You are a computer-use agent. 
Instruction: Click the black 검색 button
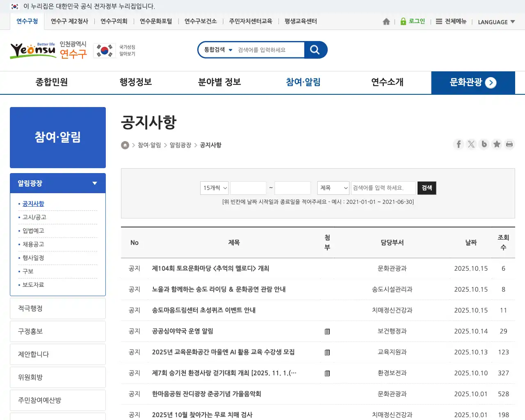click(x=427, y=188)
